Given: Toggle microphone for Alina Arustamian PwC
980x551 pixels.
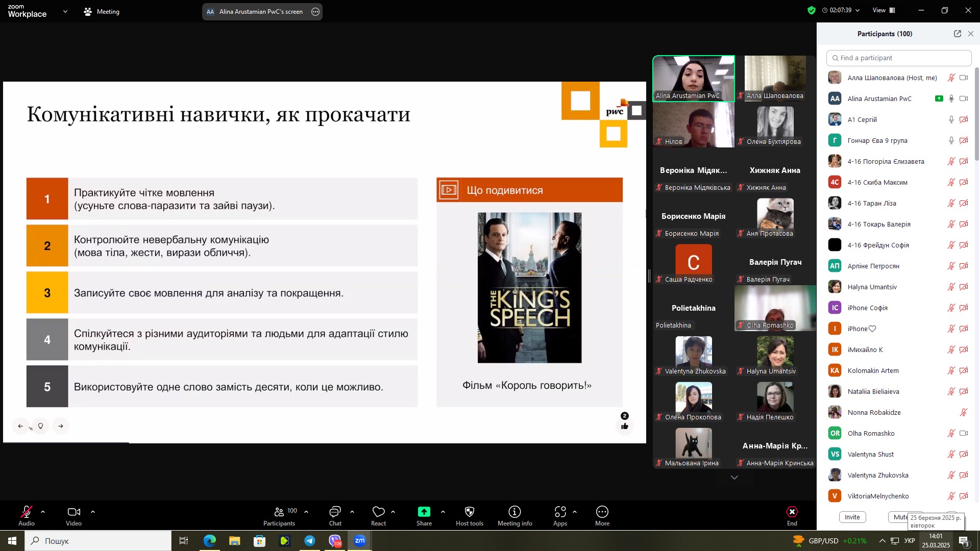Looking at the screenshot, I should 951,99.
